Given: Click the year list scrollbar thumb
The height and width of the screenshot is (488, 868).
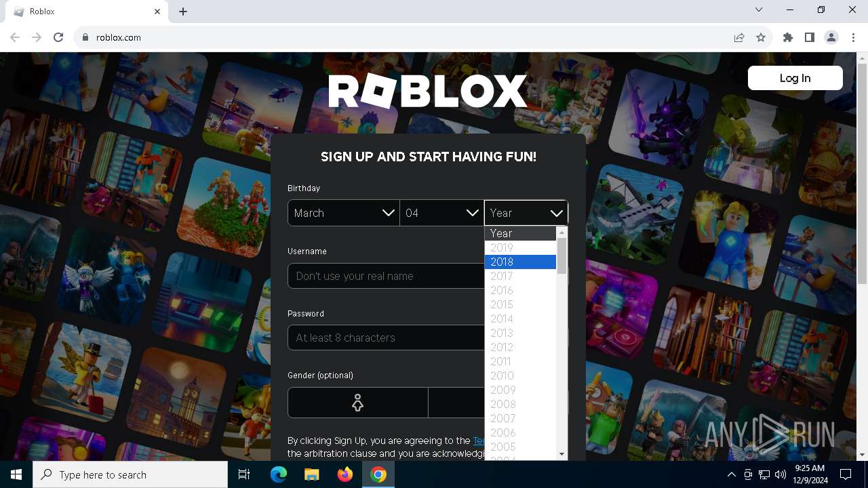Looking at the screenshot, I should [x=561, y=256].
